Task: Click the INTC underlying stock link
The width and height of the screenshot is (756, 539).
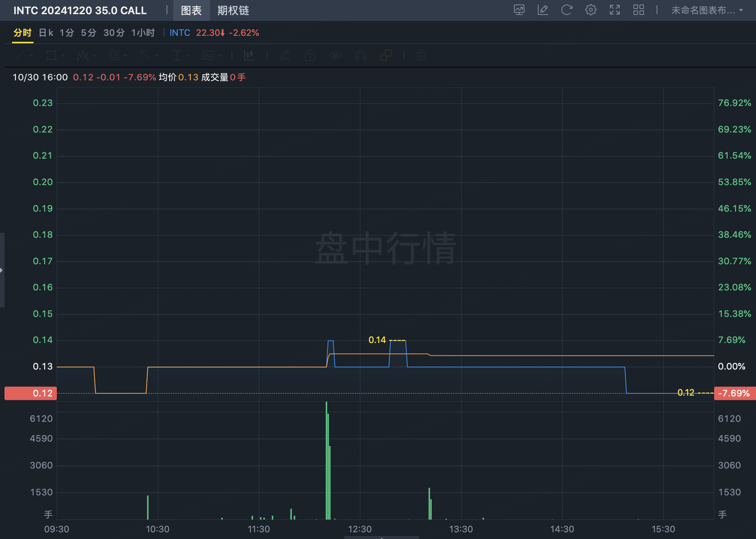Action: (x=180, y=33)
